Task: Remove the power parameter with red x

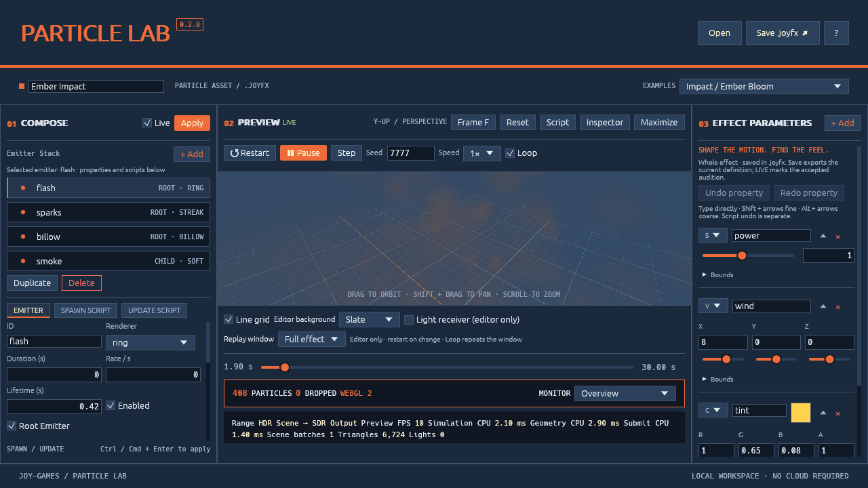Action: [x=838, y=237]
